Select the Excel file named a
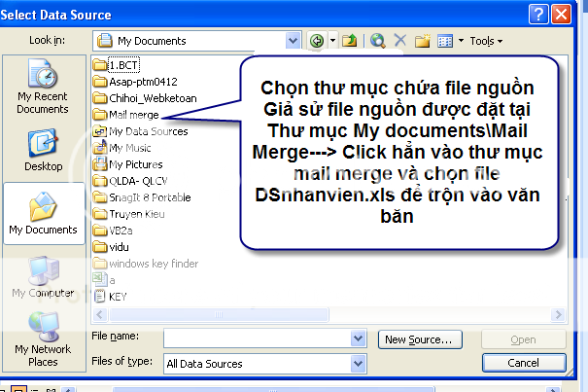 (x=104, y=280)
